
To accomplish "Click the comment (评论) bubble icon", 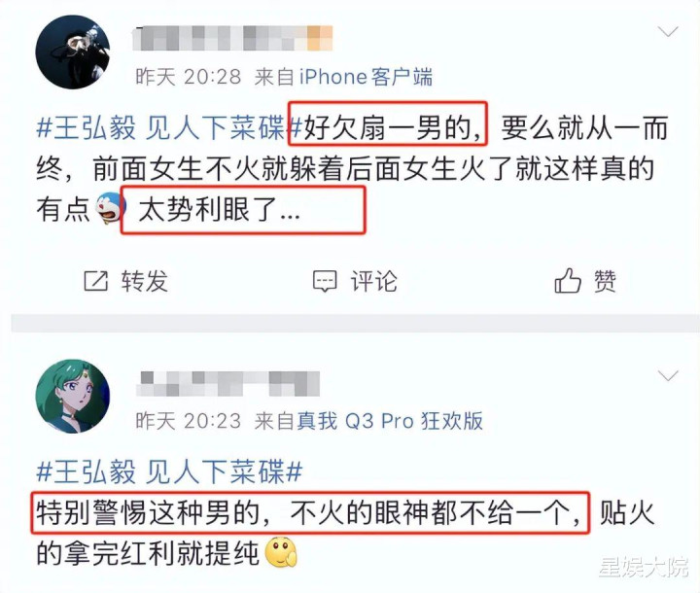I will (325, 281).
